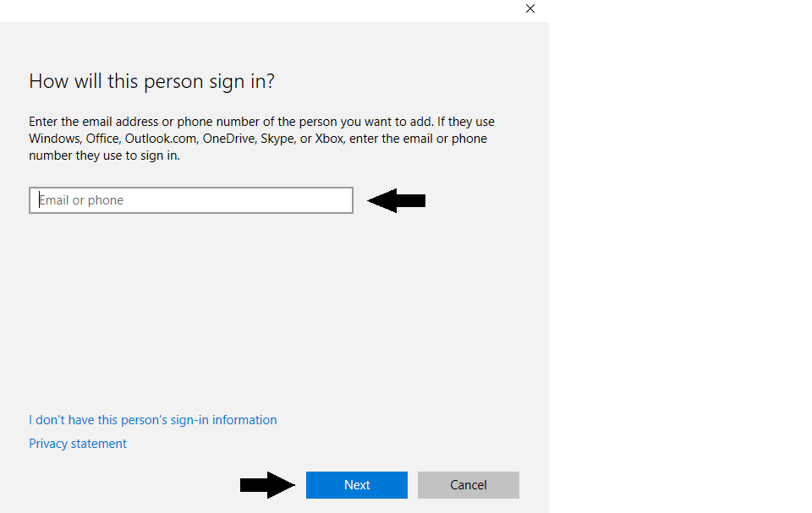Click "Enter the email address" instruction text
The width and height of the screenshot is (812, 513).
coord(93,122)
